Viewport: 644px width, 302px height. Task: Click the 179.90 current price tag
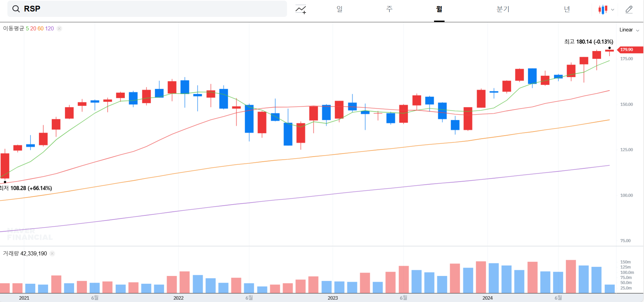point(630,50)
